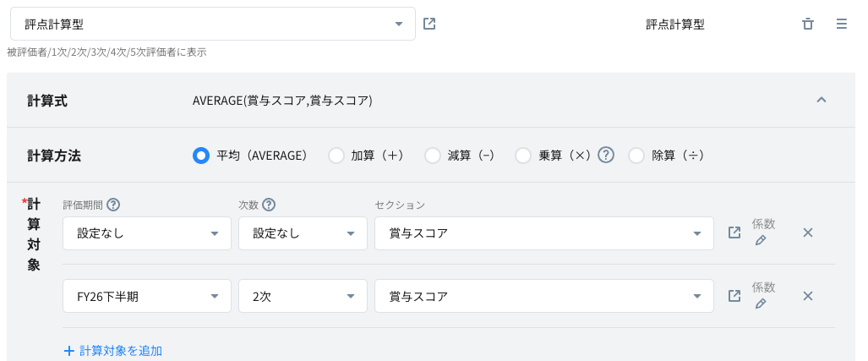Select 減算（−） calculation method
The height and width of the screenshot is (361, 868).
pos(433,156)
